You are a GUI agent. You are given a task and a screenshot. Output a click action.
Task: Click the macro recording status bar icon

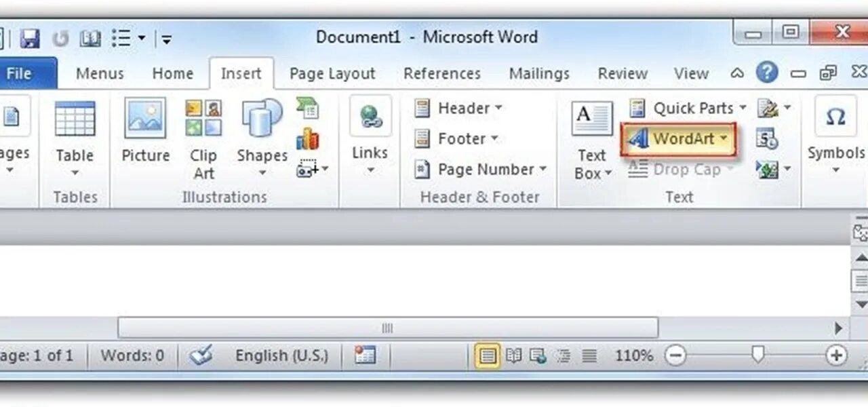[x=365, y=355]
